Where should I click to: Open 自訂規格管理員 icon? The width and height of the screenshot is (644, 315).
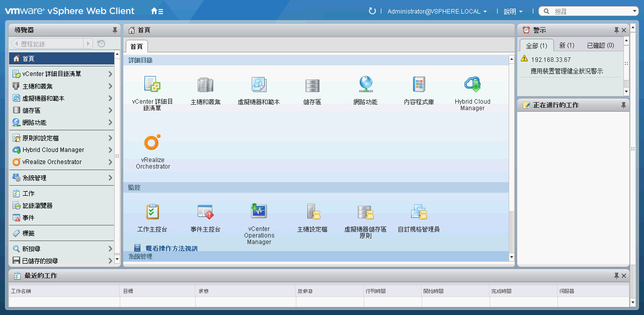(419, 212)
